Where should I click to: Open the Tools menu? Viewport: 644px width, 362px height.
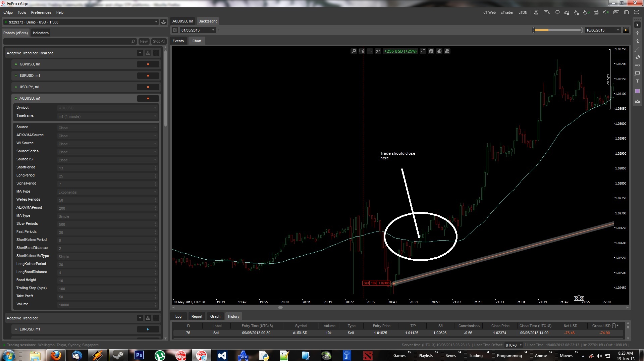22,12
